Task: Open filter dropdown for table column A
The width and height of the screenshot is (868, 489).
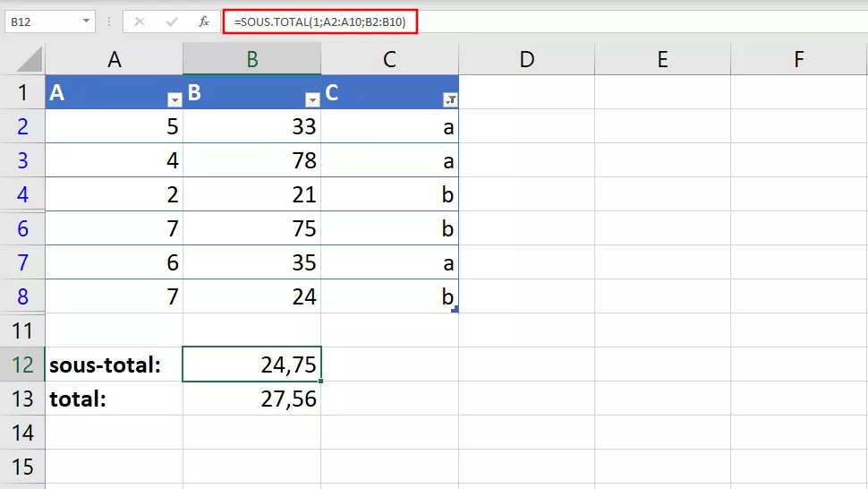Action: [174, 99]
